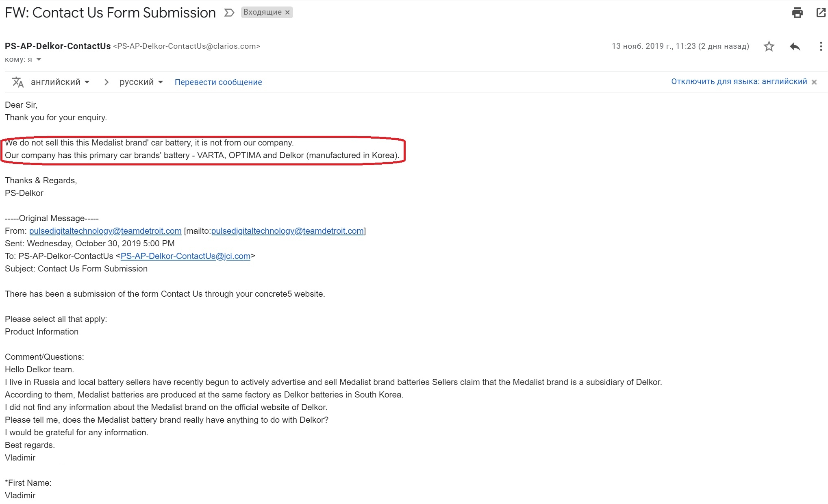Click the line 'Thank you for your enquiry.'

56,117
